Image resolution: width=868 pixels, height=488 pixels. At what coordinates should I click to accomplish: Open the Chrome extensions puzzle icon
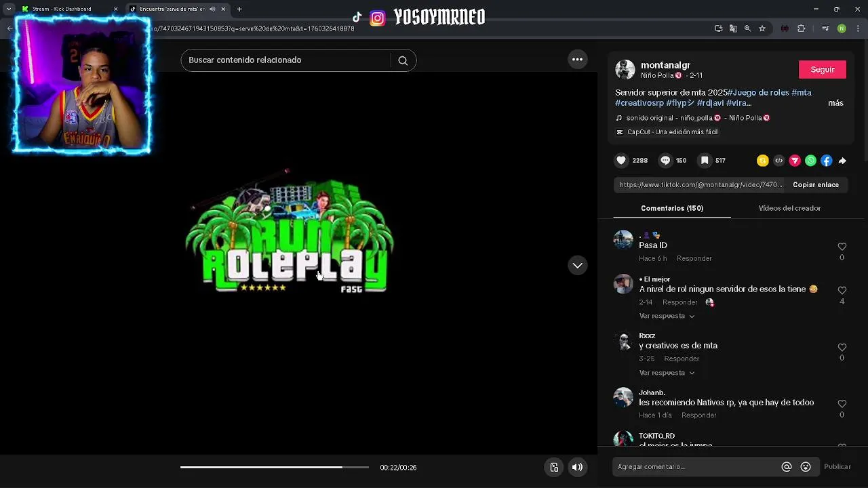[x=802, y=28]
